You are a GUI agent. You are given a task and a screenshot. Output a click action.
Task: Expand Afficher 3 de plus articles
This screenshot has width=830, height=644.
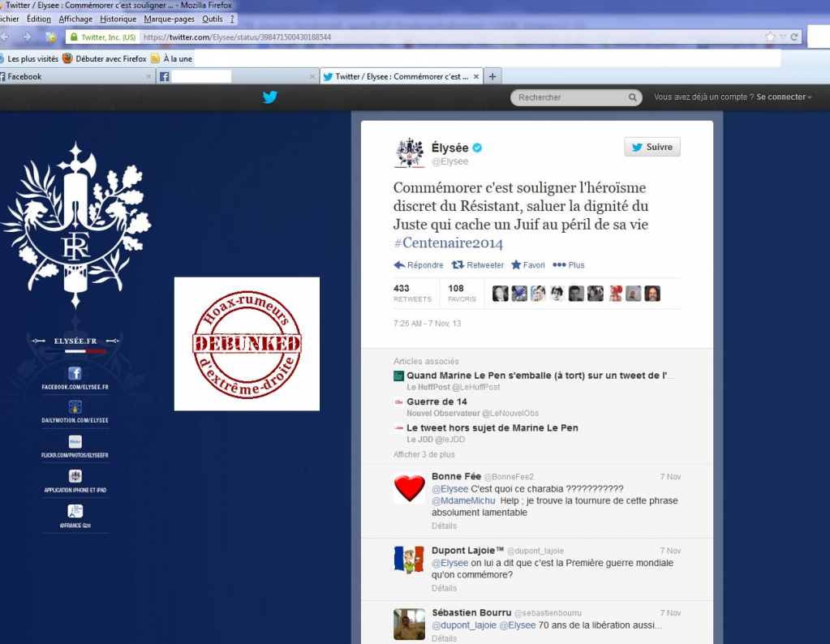[424, 454]
